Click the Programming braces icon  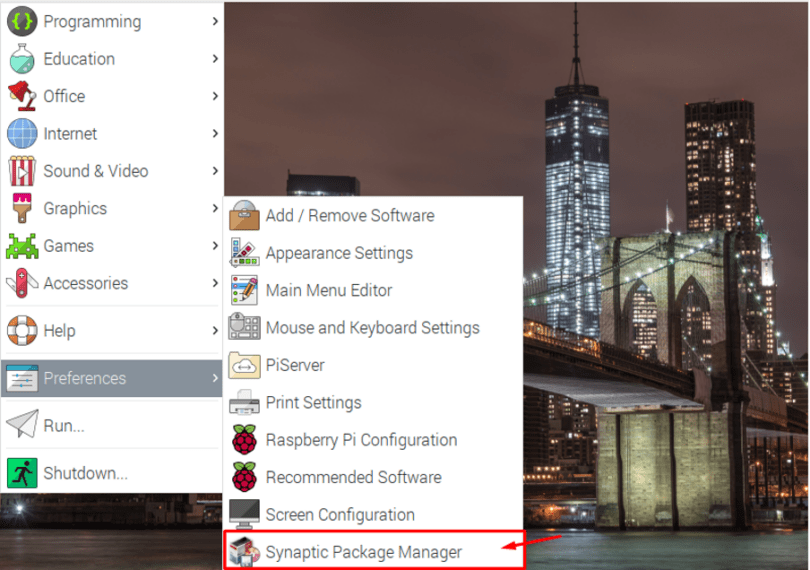(22, 21)
